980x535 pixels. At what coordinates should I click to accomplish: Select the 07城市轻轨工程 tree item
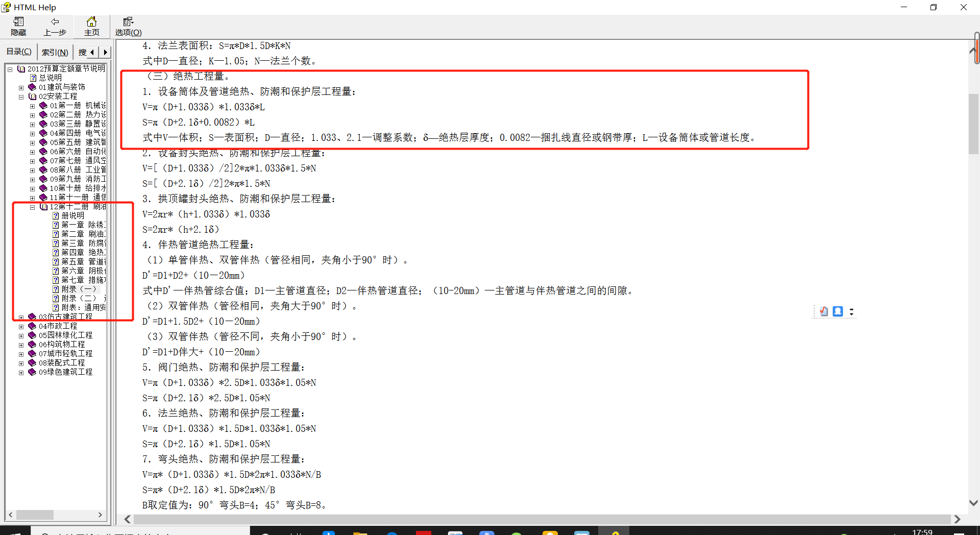65,353
